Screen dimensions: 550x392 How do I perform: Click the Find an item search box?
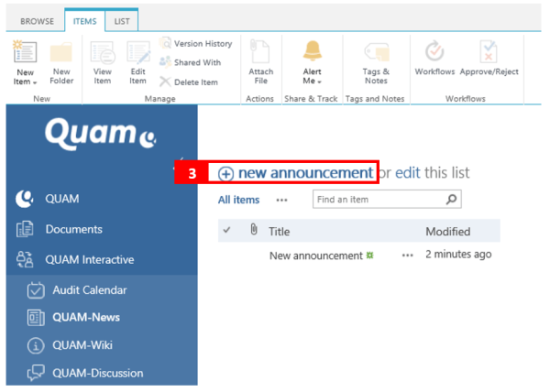376,199
